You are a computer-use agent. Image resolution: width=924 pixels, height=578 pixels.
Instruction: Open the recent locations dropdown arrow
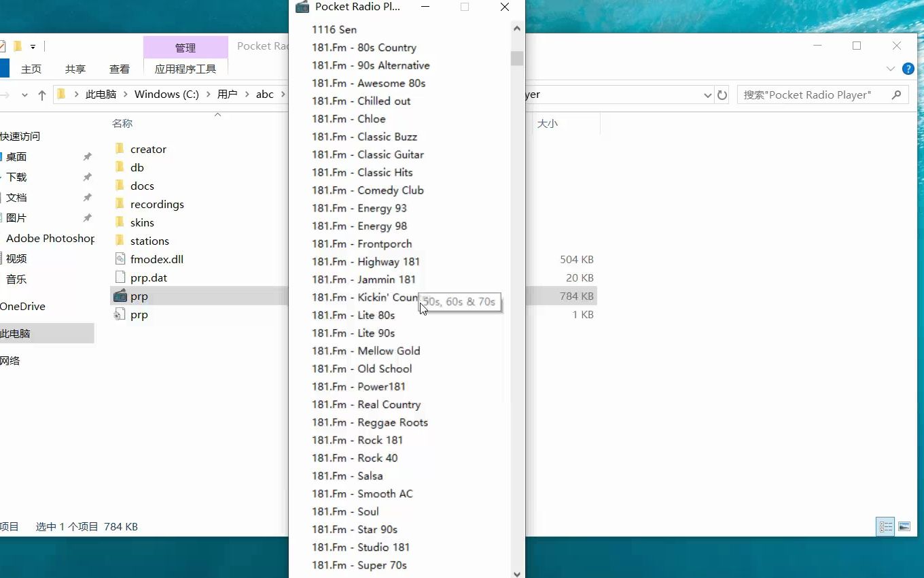click(24, 95)
